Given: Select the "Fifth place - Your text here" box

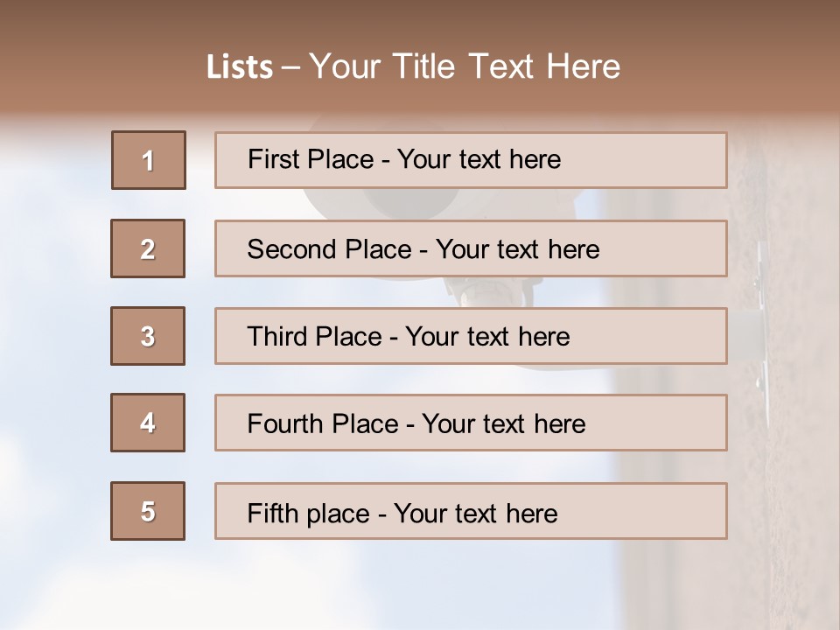Looking at the screenshot, I should [x=471, y=511].
